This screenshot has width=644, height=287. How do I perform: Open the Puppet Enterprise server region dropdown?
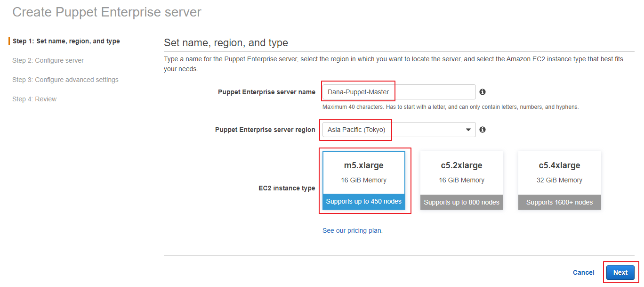tap(399, 130)
